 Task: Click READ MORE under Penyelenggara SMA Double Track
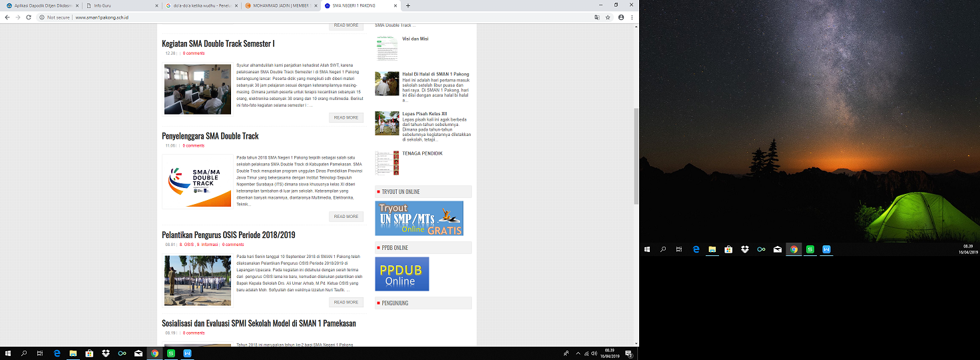pyautogui.click(x=346, y=216)
